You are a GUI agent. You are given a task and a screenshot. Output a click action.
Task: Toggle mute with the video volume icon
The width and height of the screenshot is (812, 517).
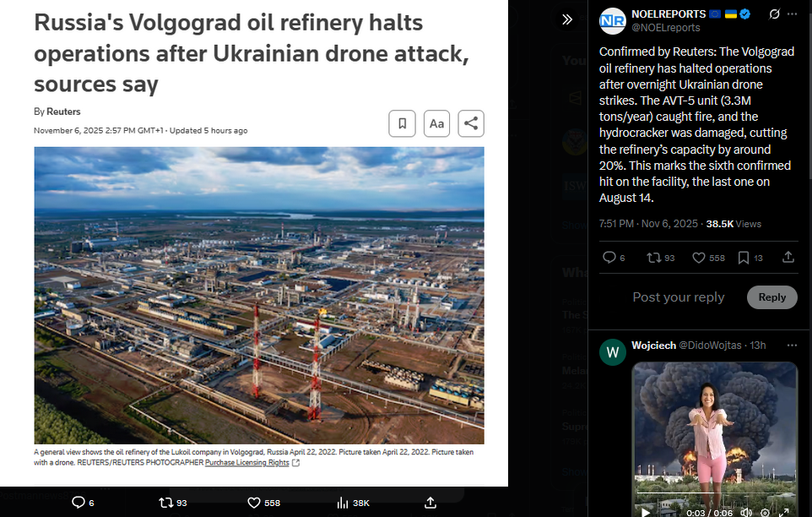(745, 512)
